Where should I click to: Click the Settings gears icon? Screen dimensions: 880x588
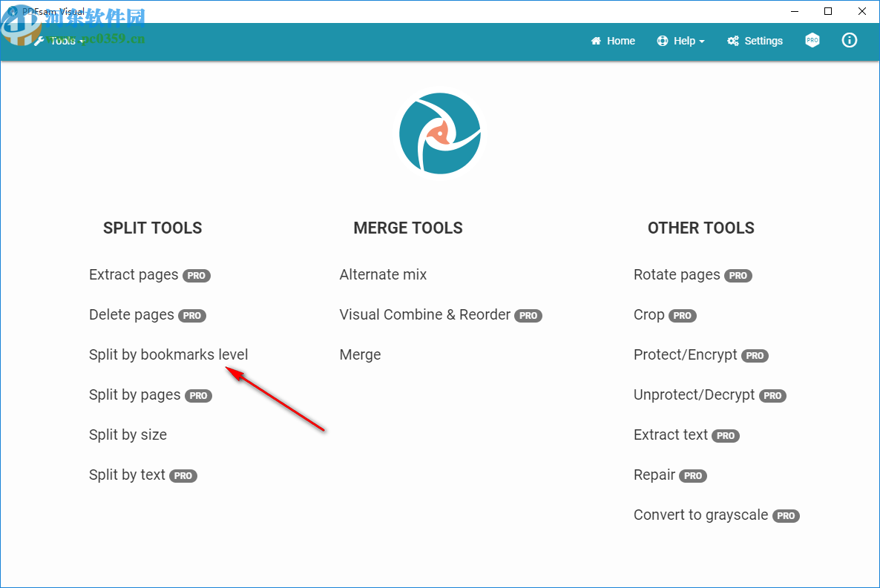[733, 41]
